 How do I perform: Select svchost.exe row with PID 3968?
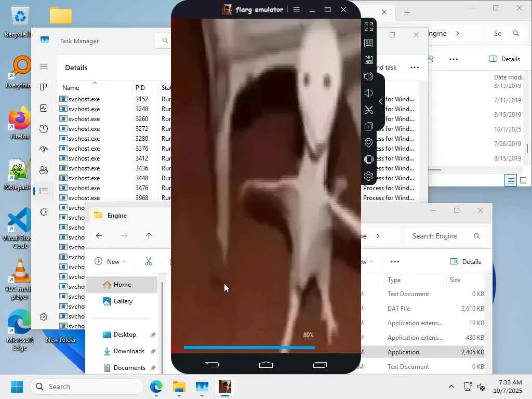115,198
